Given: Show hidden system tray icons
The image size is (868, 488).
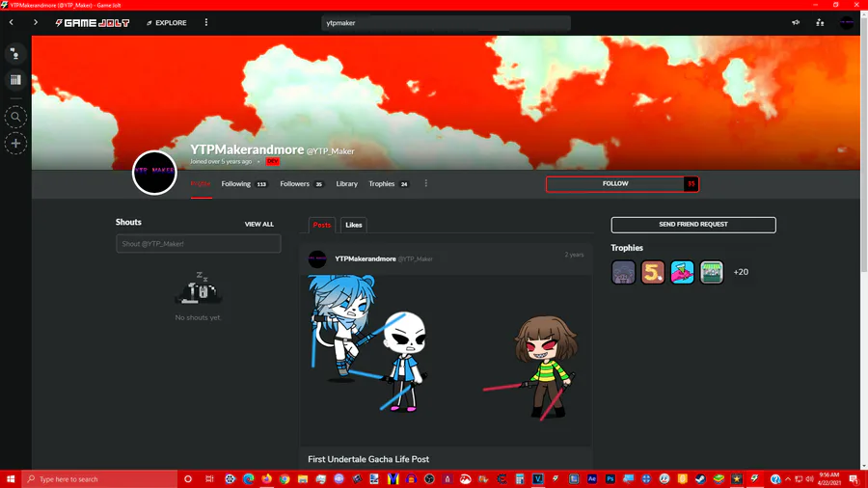Looking at the screenshot, I should pyautogui.click(x=788, y=479).
